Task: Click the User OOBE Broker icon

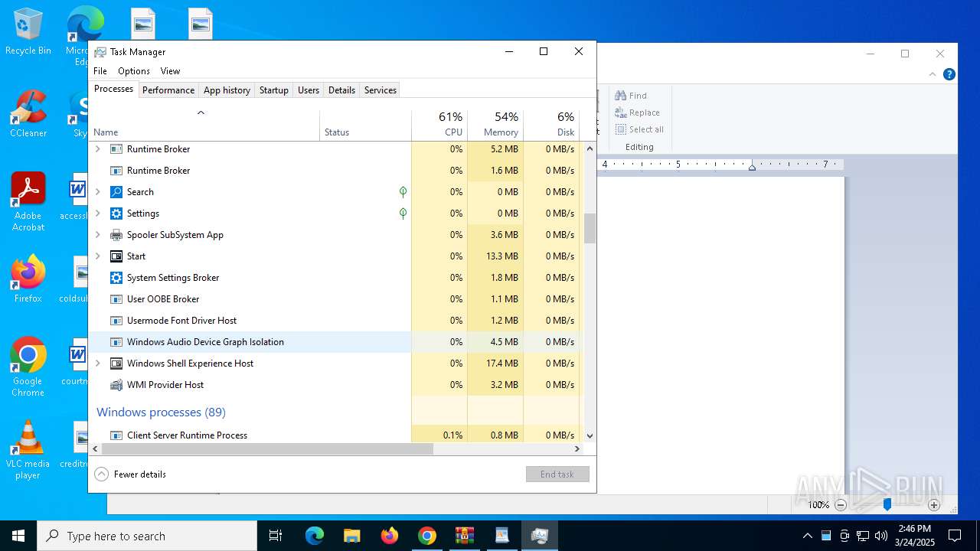Action: click(116, 299)
